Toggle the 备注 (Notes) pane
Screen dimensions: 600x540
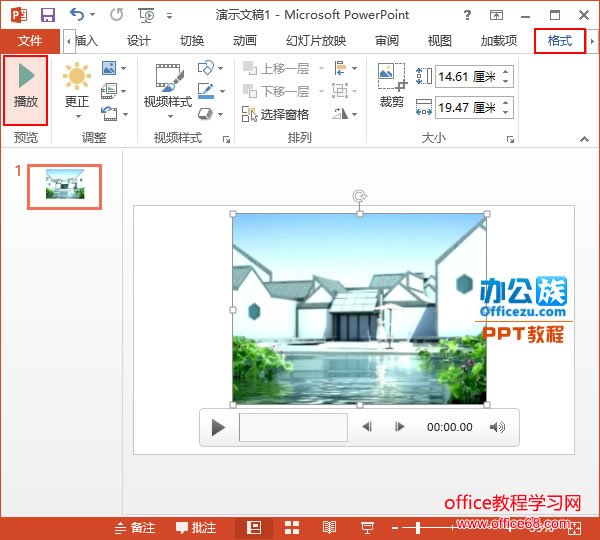[134, 527]
